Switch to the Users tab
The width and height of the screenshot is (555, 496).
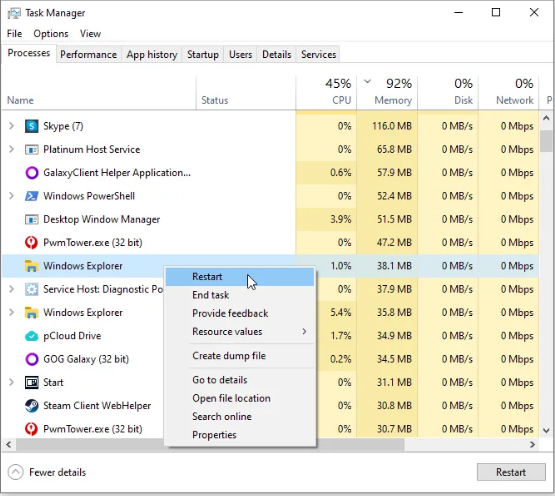(x=240, y=55)
